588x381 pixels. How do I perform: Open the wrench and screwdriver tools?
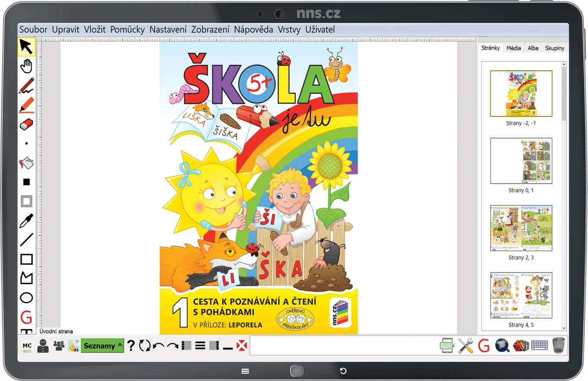pyautogui.click(x=465, y=346)
